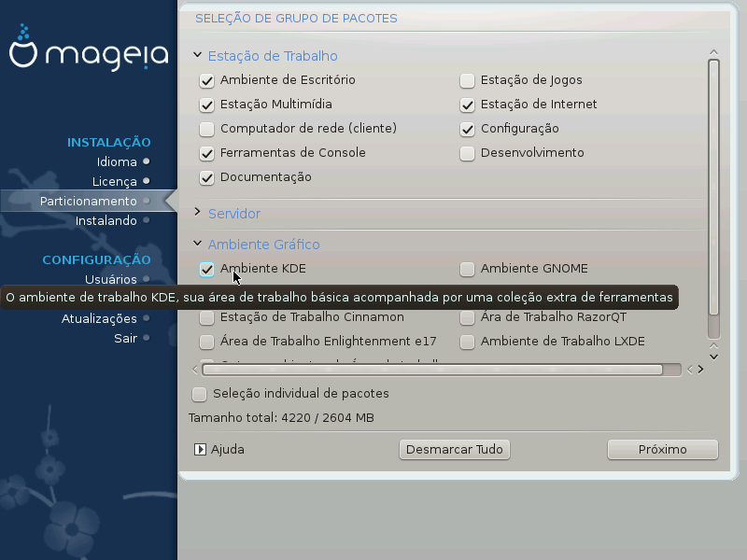The image size is (747, 560).
Task: Click the INSTALAÇÃO sidebar heading
Action: [108, 143]
